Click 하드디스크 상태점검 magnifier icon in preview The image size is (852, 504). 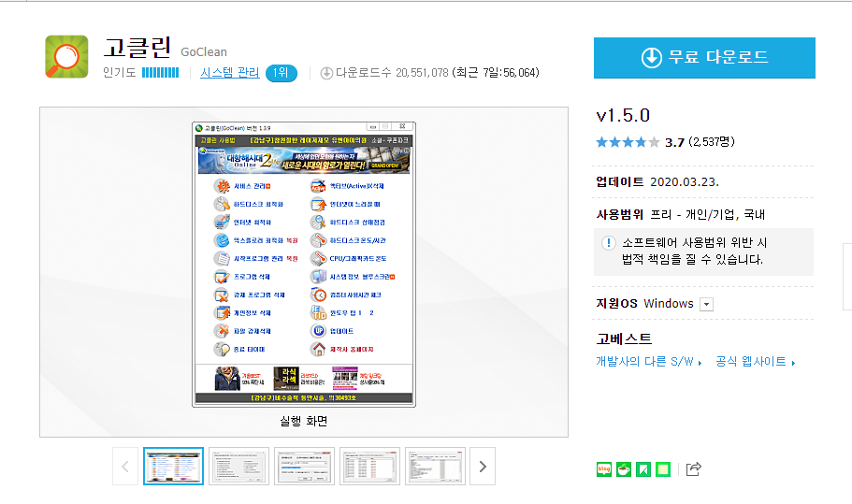[318, 223]
